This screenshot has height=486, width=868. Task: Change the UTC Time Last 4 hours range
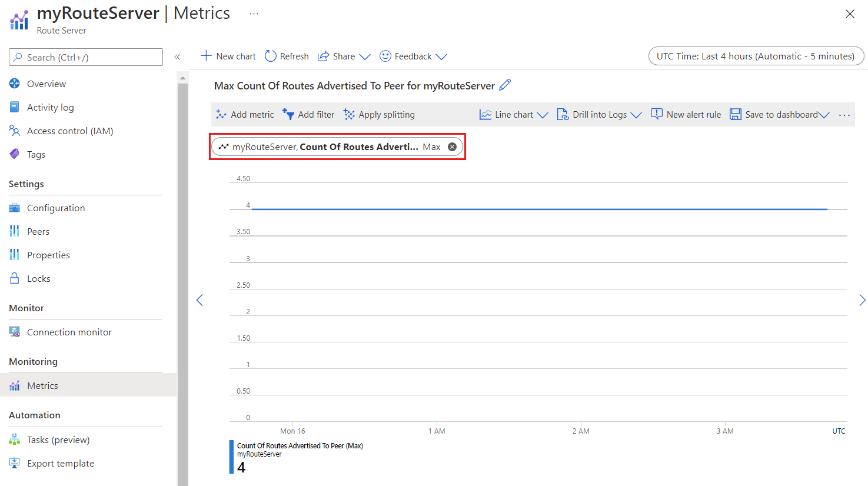click(756, 56)
